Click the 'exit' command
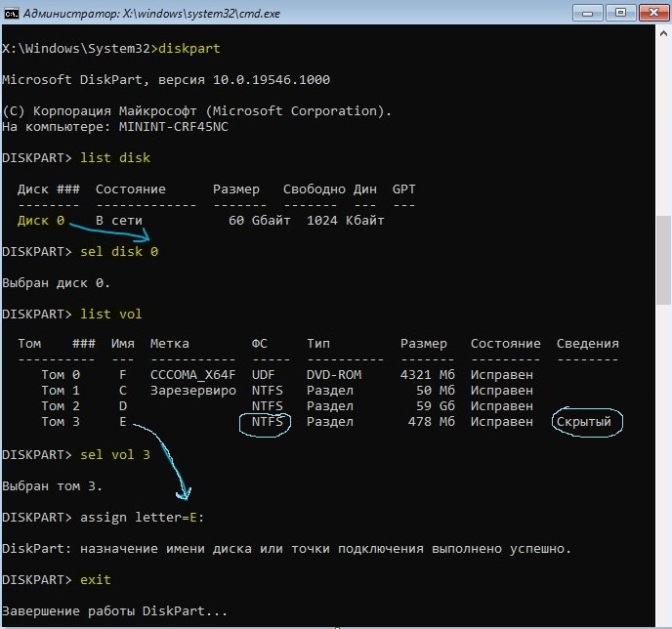 pyautogui.click(x=96, y=580)
